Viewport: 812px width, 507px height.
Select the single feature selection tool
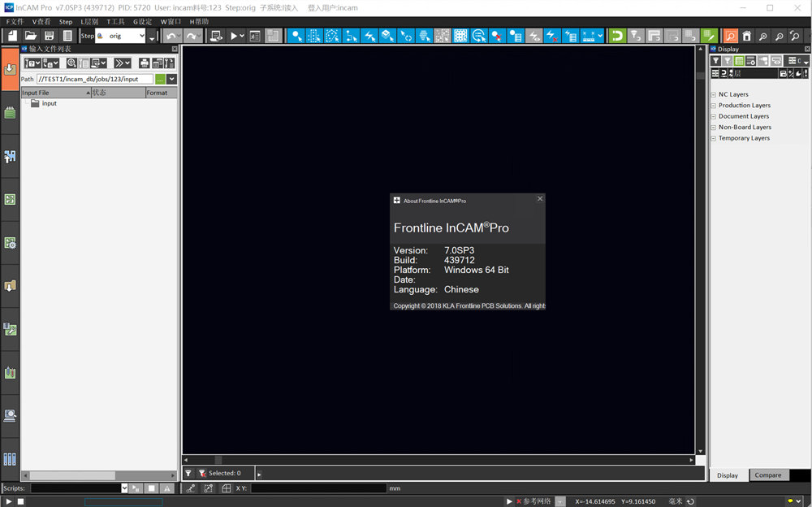296,36
